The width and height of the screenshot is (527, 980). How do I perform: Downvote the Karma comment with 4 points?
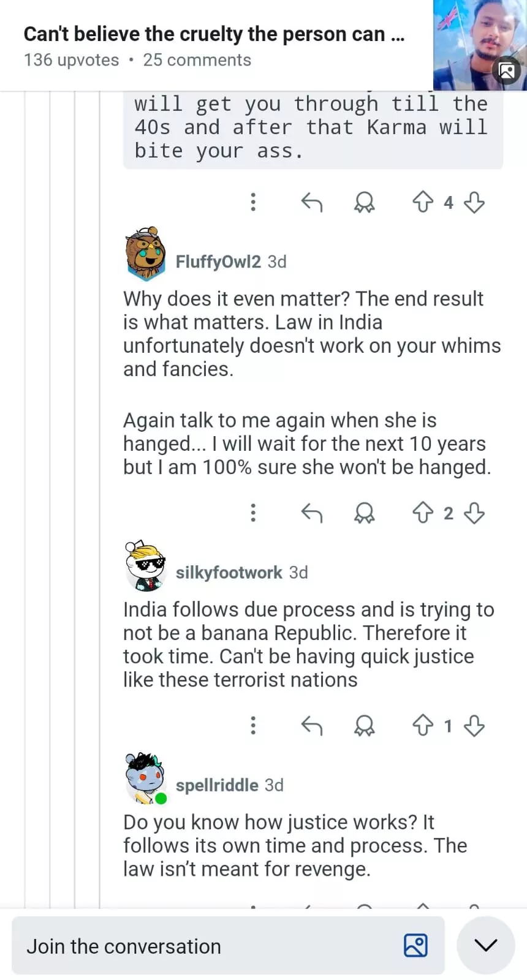(474, 202)
